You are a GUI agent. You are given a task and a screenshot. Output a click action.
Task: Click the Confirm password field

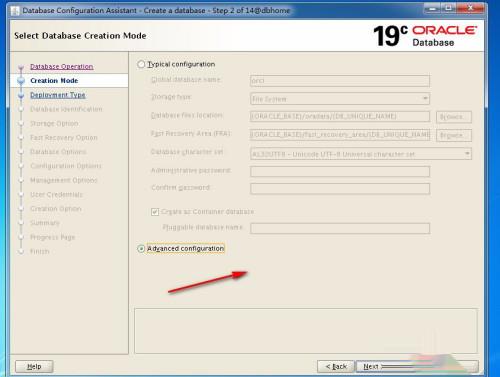point(340,188)
